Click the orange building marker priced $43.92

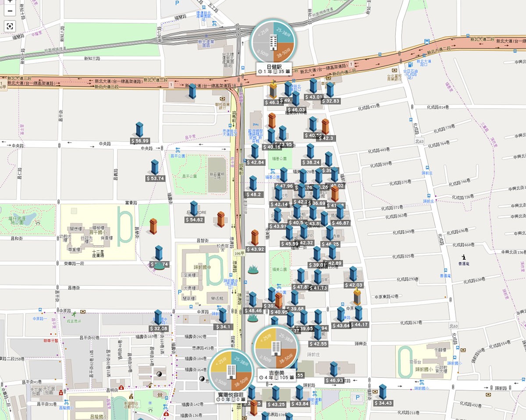click(255, 238)
